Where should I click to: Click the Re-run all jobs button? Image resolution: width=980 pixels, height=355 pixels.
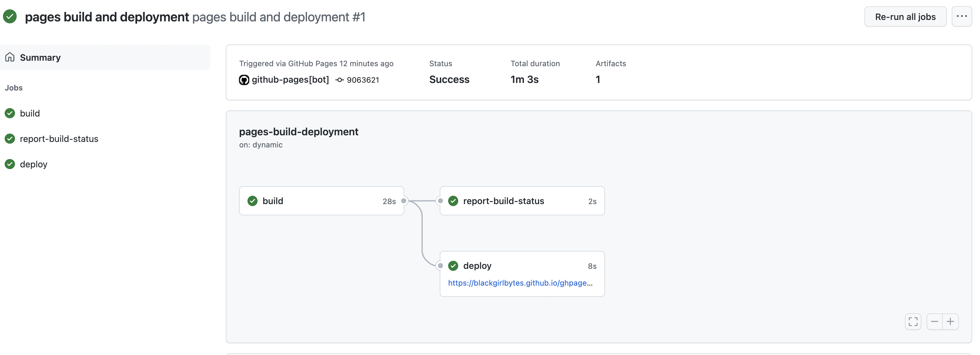[x=905, y=16]
